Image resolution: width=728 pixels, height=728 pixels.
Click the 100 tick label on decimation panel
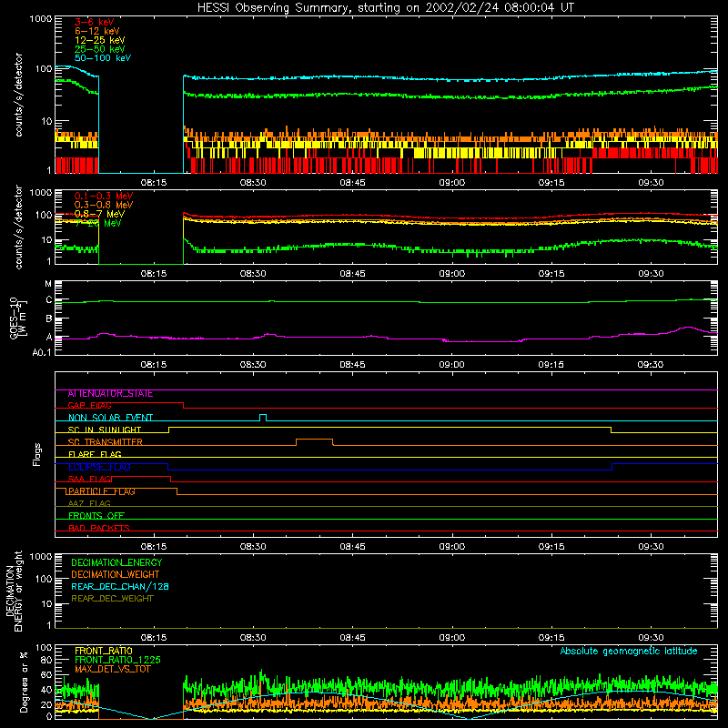pyautogui.click(x=44, y=579)
